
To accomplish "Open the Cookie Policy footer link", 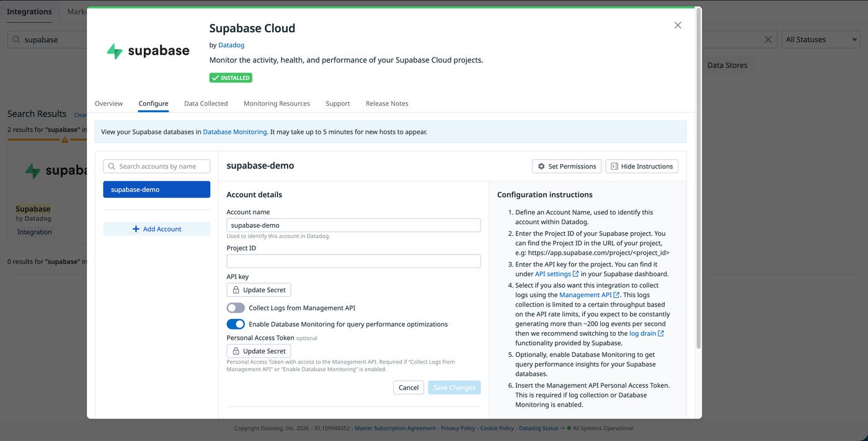I will point(497,428).
